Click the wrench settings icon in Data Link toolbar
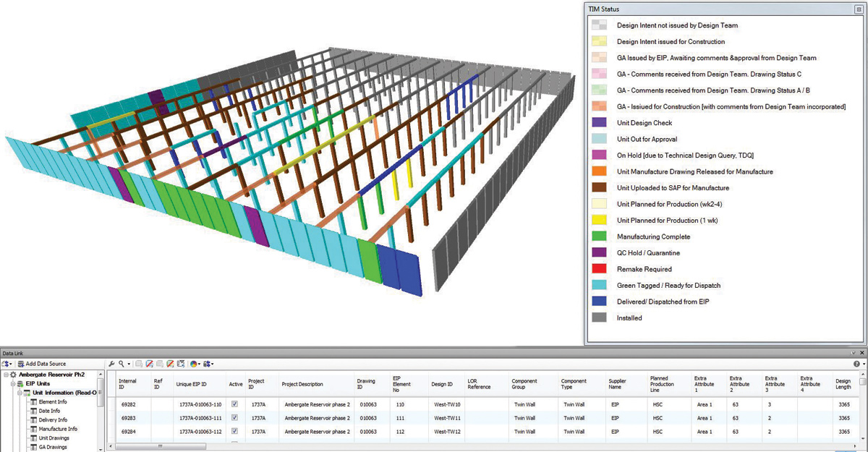 point(111,363)
